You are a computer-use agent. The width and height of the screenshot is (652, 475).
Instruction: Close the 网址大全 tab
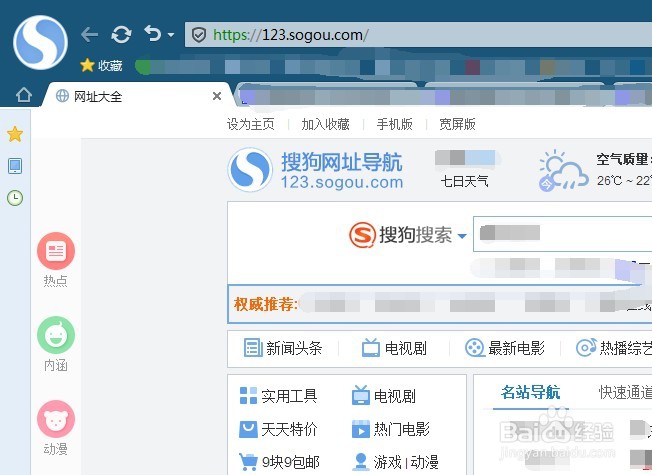pyautogui.click(x=217, y=96)
